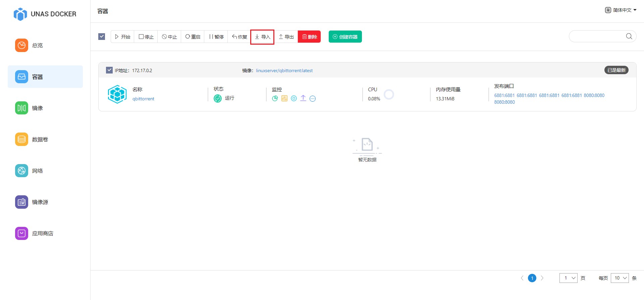The height and width of the screenshot is (300, 644).
Task: Click the qbittorrent container cube icon
Action: 117,94
